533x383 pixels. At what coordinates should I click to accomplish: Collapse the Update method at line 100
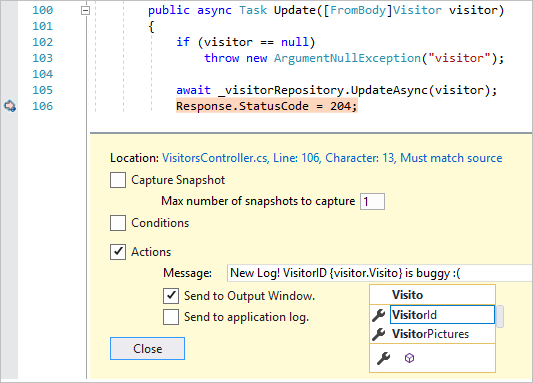[x=85, y=11]
